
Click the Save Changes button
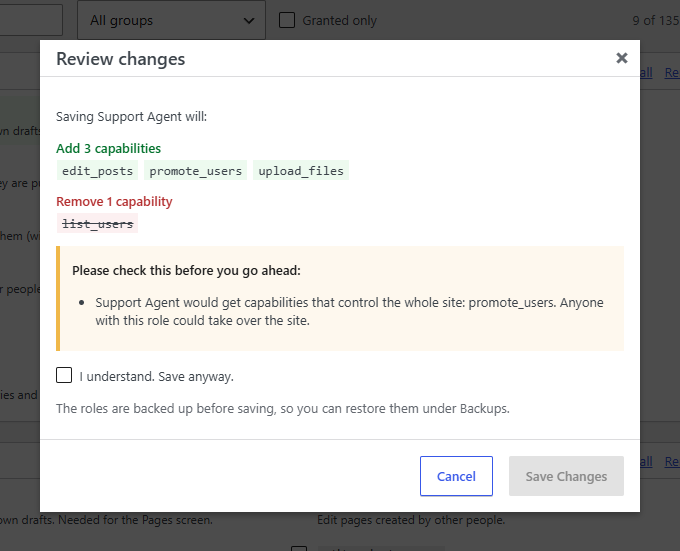pos(566,476)
